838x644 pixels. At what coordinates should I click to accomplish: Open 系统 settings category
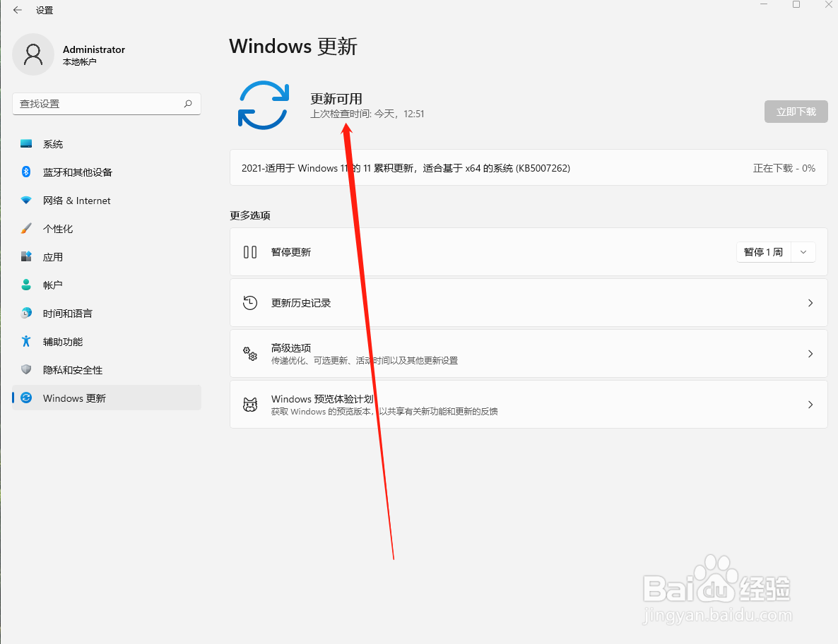point(107,143)
